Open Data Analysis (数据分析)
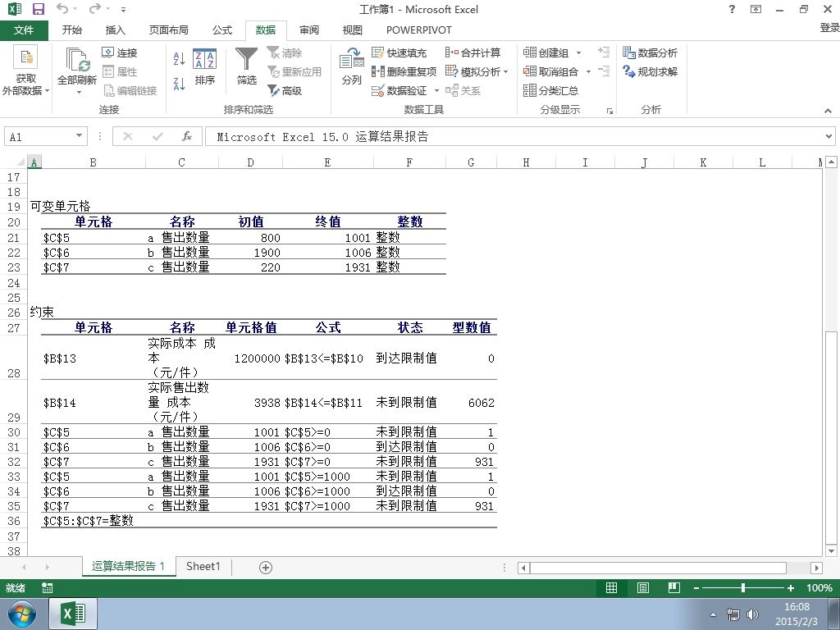Screen dimensions: 840x630 point(650,52)
